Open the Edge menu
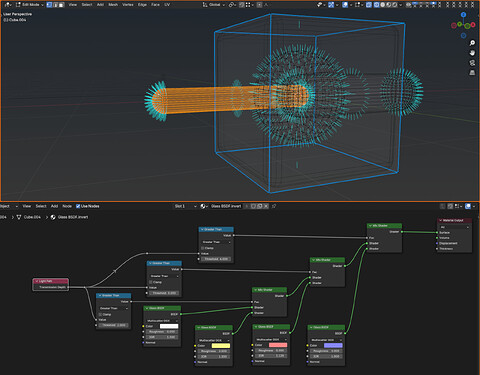Screen dimensions: 480x375 (x=142, y=5)
